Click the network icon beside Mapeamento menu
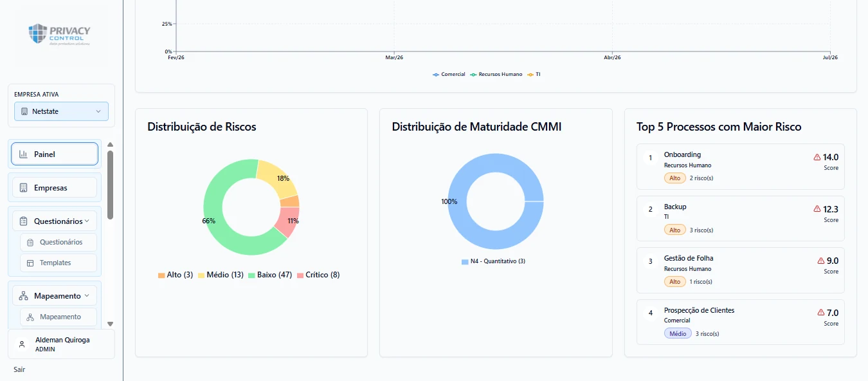The image size is (868, 381). click(23, 296)
